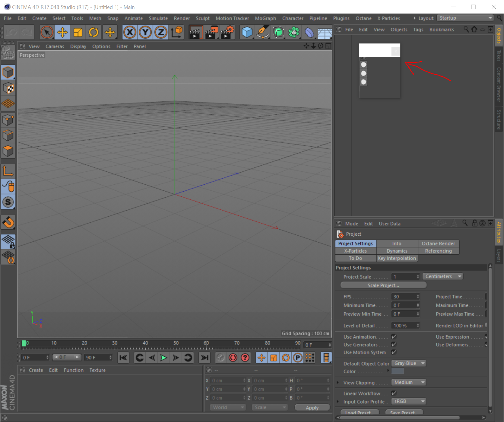Render the active view clapperboard icon
This screenshot has height=422, width=504.
[195, 32]
